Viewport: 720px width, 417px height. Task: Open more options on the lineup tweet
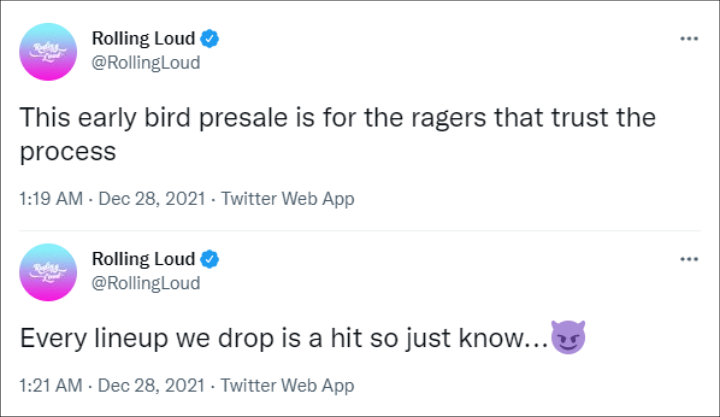(688, 259)
